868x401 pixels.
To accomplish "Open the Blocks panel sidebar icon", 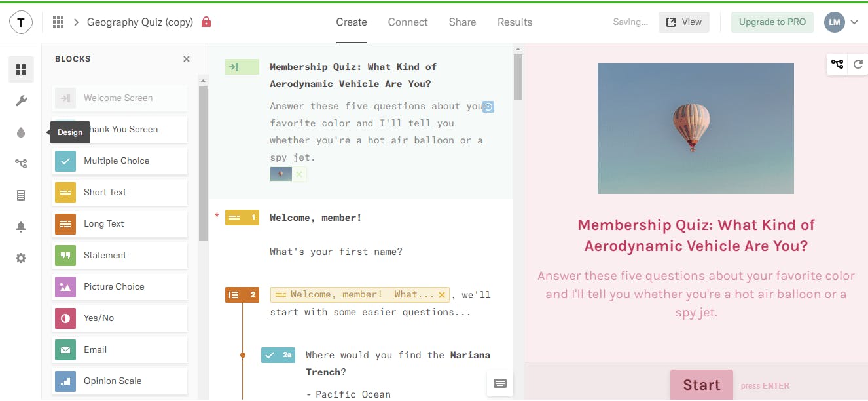I will 21,69.
